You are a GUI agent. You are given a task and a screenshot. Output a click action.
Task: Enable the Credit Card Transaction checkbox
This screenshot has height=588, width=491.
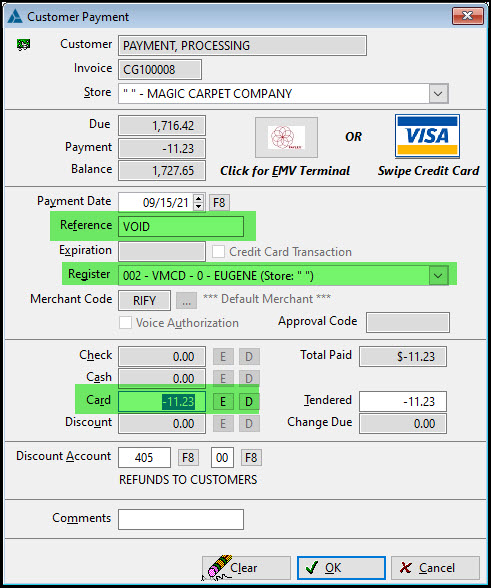pos(218,252)
